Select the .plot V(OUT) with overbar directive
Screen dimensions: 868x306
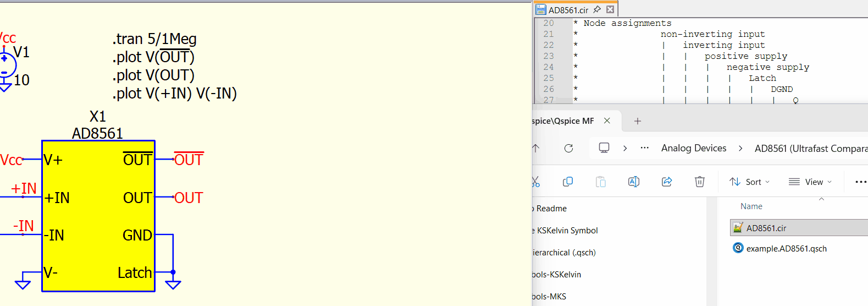tap(153, 57)
